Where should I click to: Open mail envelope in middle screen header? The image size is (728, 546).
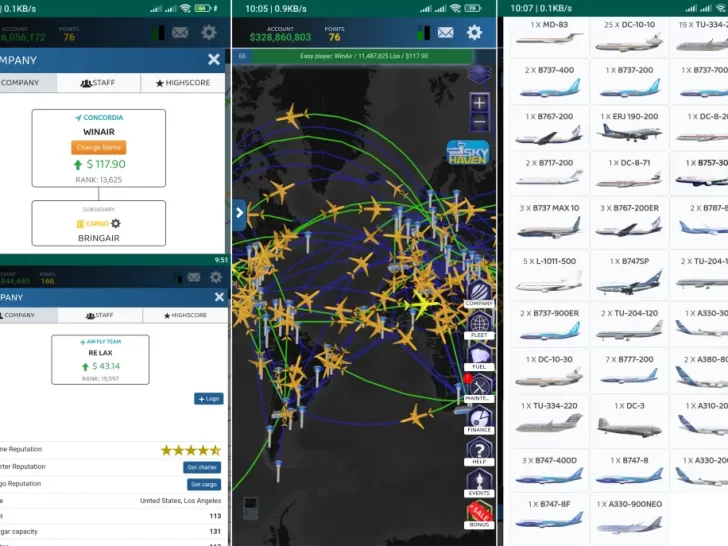pyautogui.click(x=446, y=33)
